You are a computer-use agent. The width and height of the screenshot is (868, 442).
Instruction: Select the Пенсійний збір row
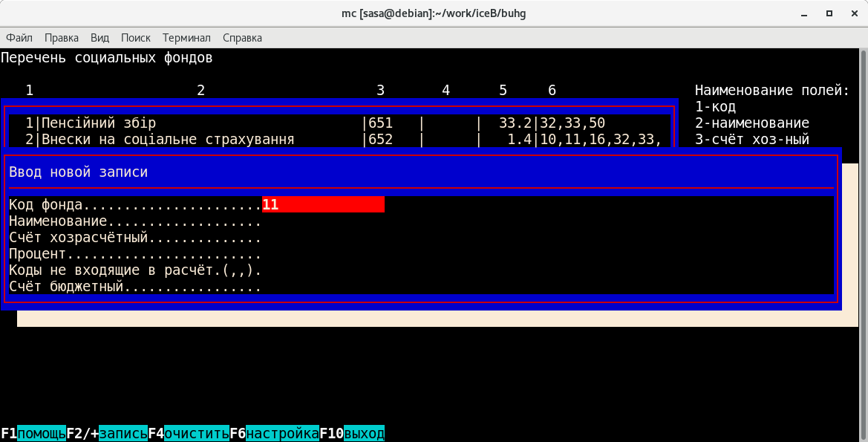(186, 123)
